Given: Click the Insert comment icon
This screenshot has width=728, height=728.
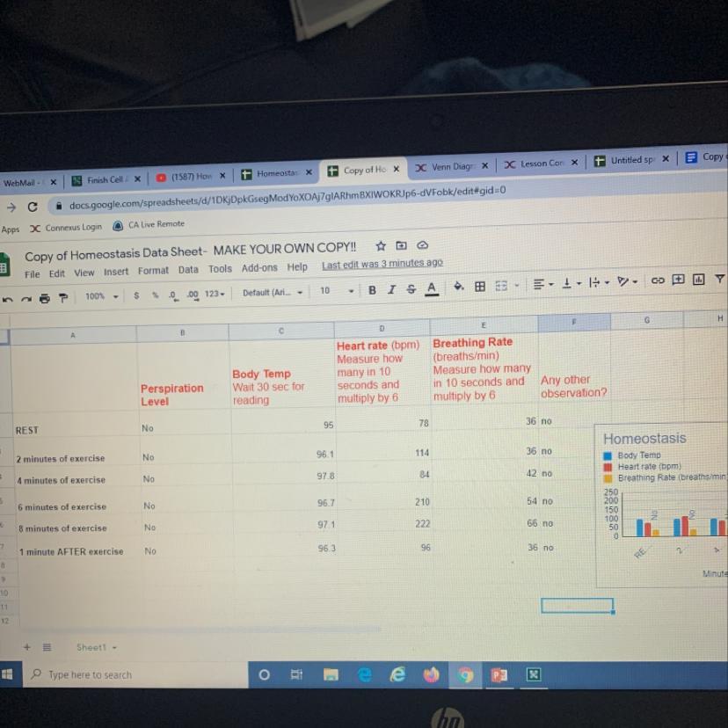Looking at the screenshot, I should tap(678, 280).
